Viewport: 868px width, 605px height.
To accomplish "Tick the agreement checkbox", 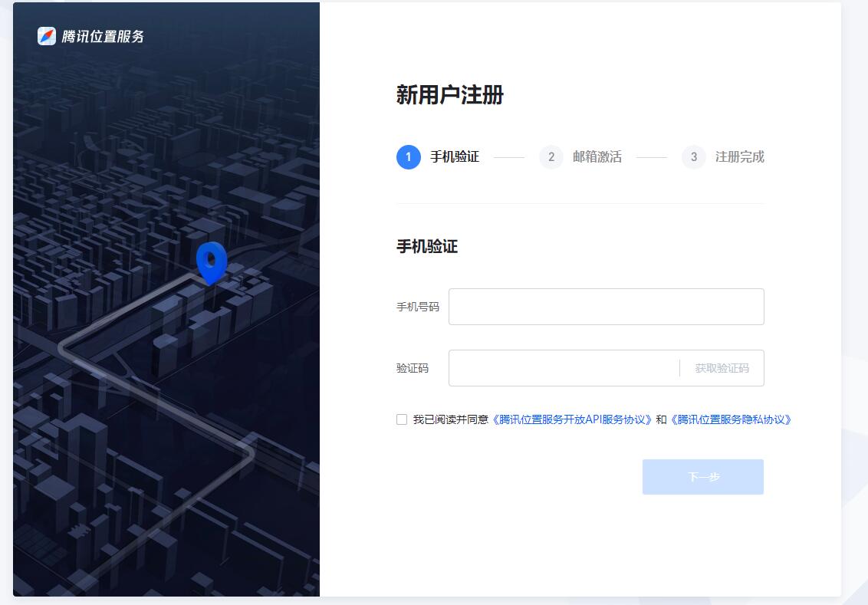I will pos(402,419).
